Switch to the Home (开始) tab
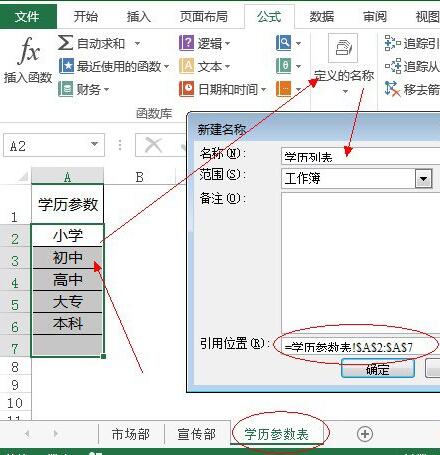The height and width of the screenshot is (455, 440). (x=86, y=16)
